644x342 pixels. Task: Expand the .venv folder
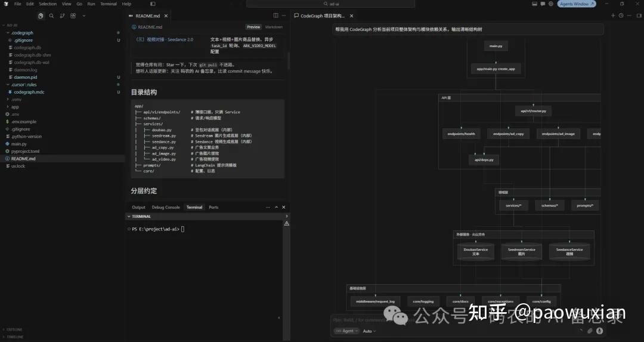tap(8, 99)
